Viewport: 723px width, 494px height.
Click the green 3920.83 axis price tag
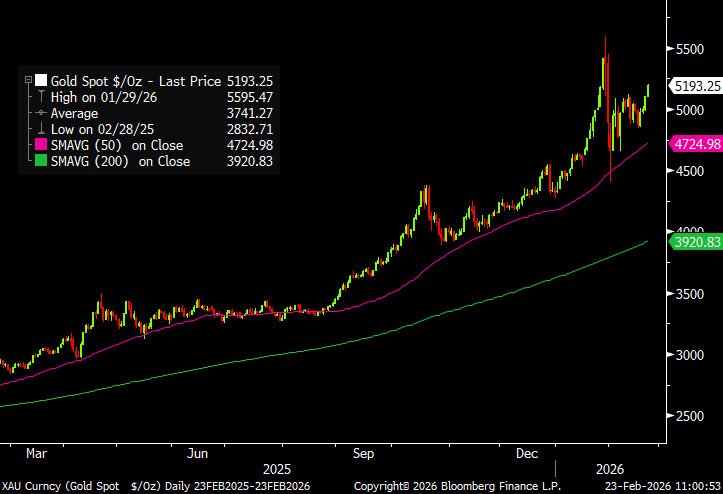697,242
